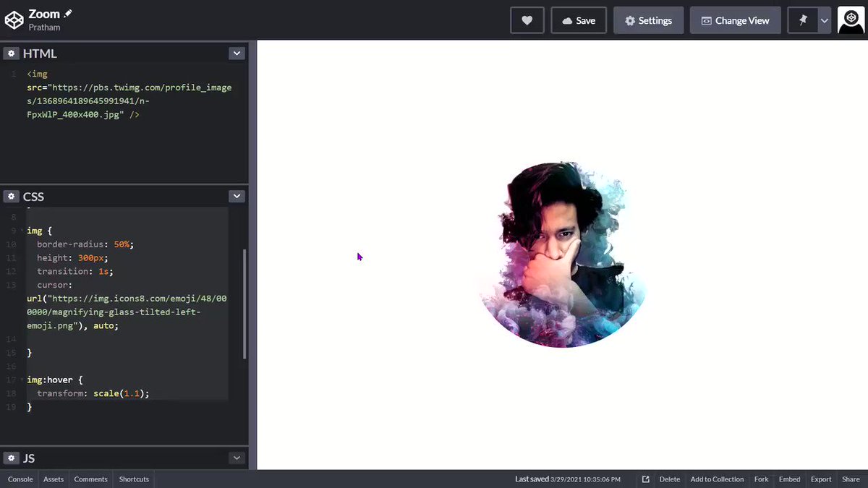Click the Save button

tap(579, 20)
